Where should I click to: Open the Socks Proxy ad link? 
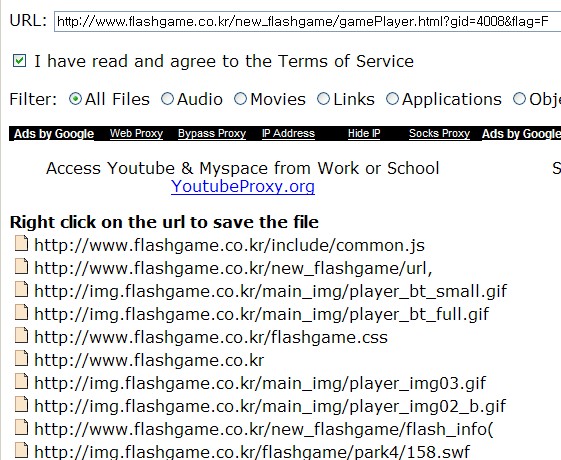[x=439, y=133]
